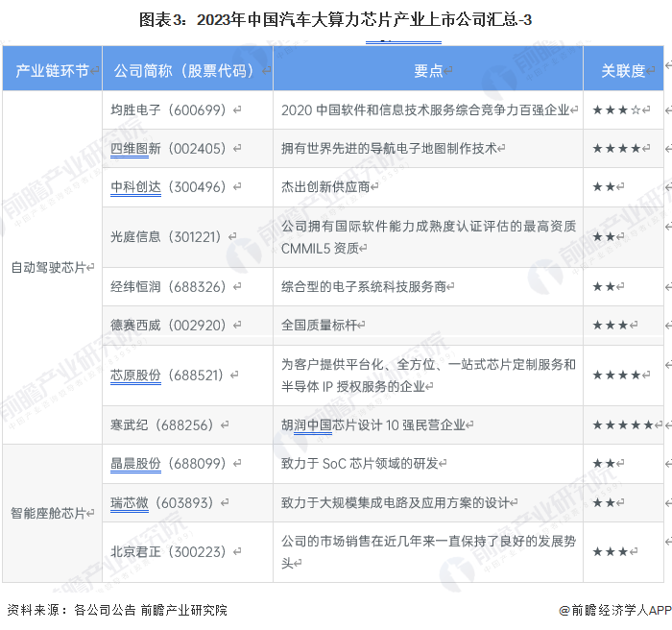Click the star rating in the 瑞芯微 row

coord(604,502)
